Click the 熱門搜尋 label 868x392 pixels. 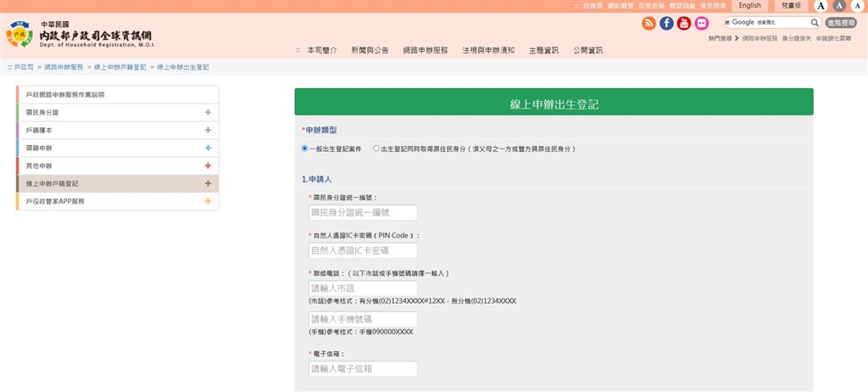[720, 38]
